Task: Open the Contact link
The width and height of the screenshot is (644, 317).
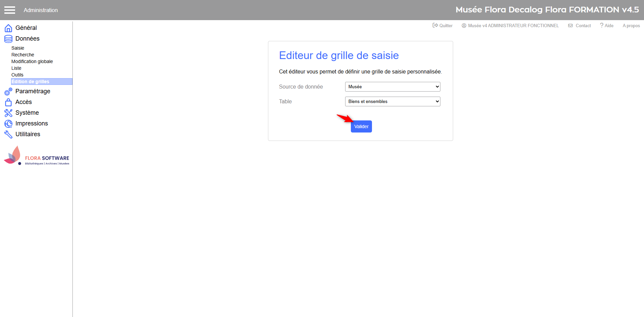Action: [580, 26]
